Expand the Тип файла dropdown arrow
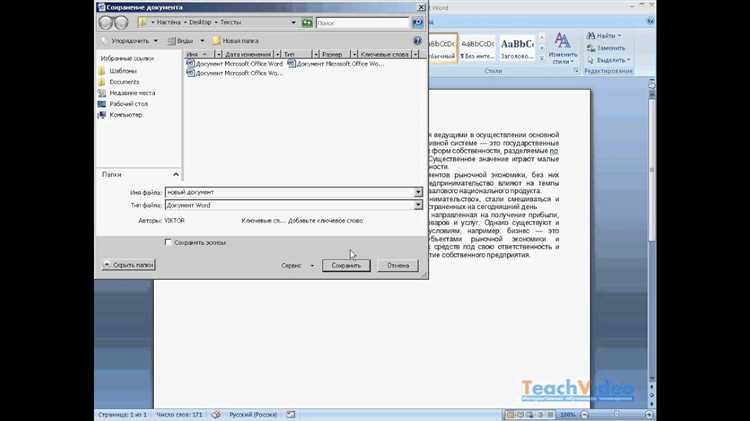The height and width of the screenshot is (421, 750). pos(418,205)
